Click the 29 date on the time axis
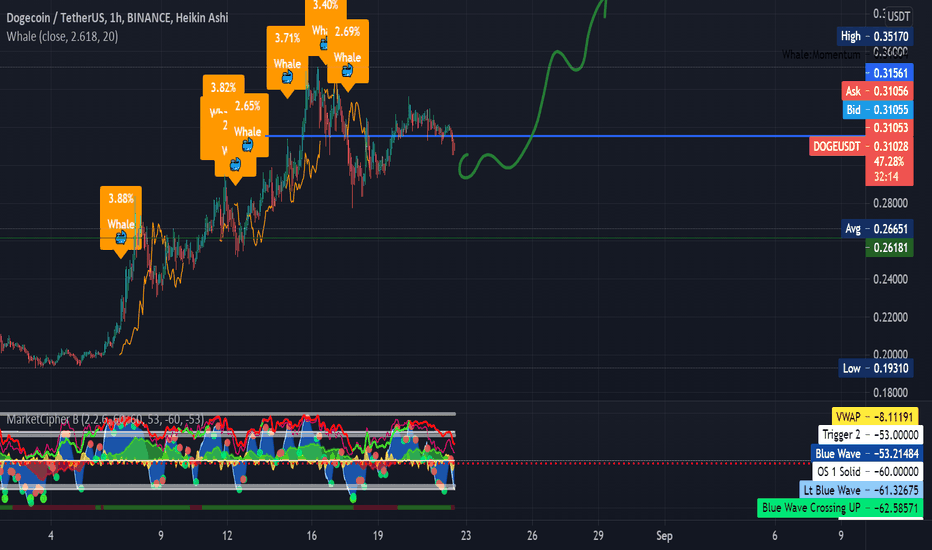Screen dimensions: 932x550 [598, 536]
